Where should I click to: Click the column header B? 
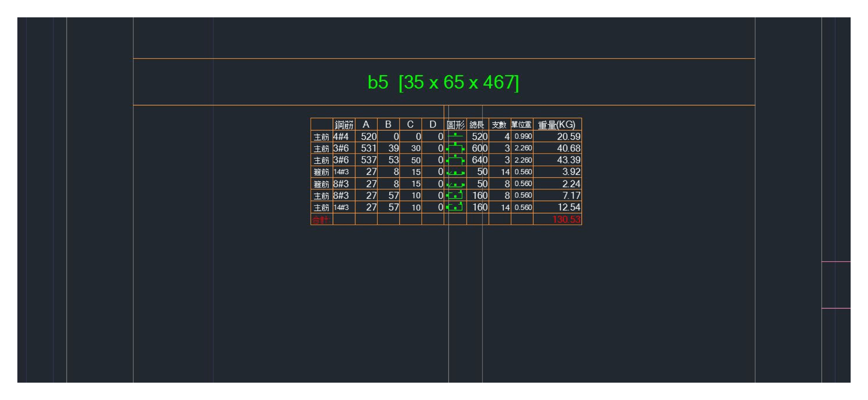pos(388,124)
